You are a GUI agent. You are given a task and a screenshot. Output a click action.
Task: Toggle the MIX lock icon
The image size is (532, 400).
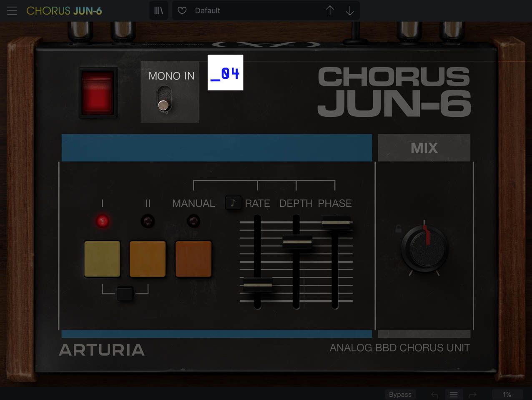(398, 229)
